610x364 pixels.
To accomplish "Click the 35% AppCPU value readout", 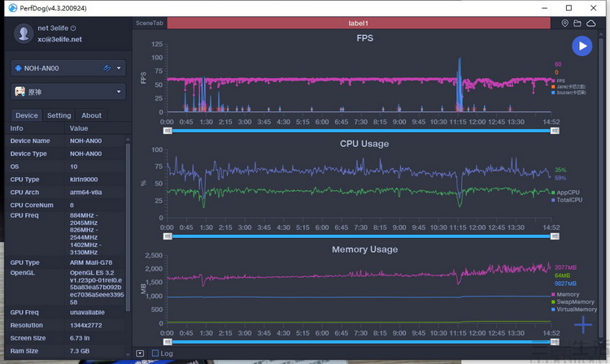I will pos(560,170).
